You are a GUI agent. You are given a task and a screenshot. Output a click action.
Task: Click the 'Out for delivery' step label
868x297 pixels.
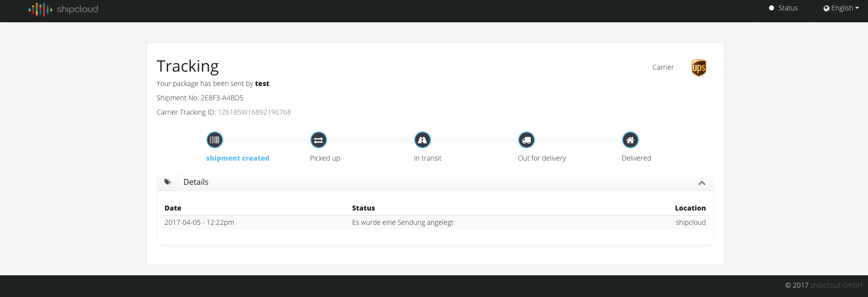tap(542, 158)
